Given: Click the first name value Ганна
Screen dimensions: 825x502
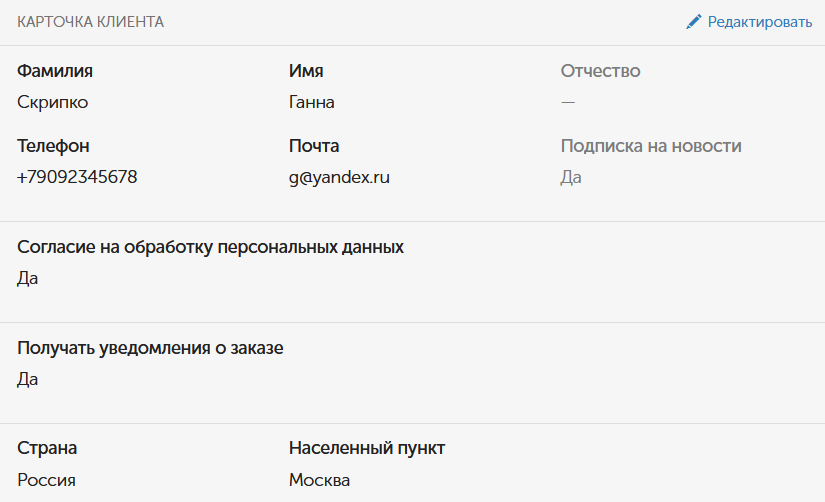Looking at the screenshot, I should coord(311,102).
